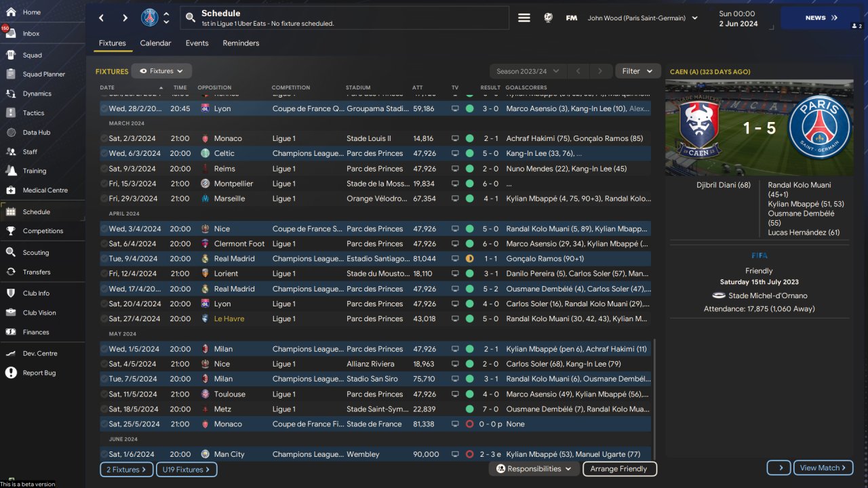Click the Schedule search field in the header
This screenshot has width=868, height=488.
pos(345,18)
